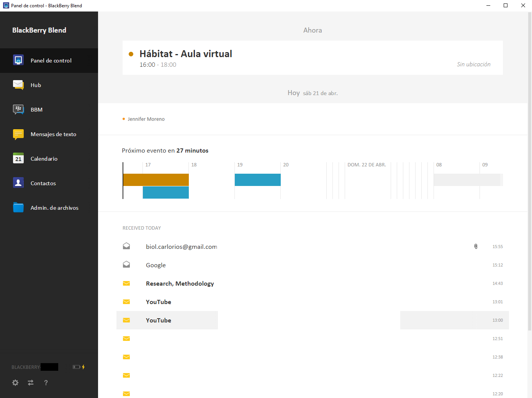Screen dimensions: 532x398
Task: Click the BlackBerry Blend app icon in title bar
Action: pyautogui.click(x=6, y=5)
